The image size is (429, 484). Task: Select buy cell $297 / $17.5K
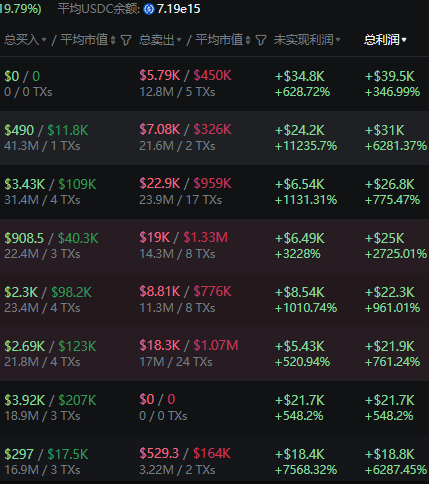click(46, 454)
